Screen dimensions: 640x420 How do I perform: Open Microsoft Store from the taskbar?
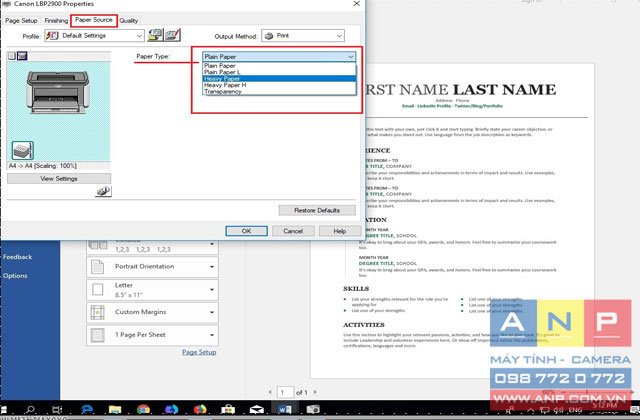tap(228, 409)
